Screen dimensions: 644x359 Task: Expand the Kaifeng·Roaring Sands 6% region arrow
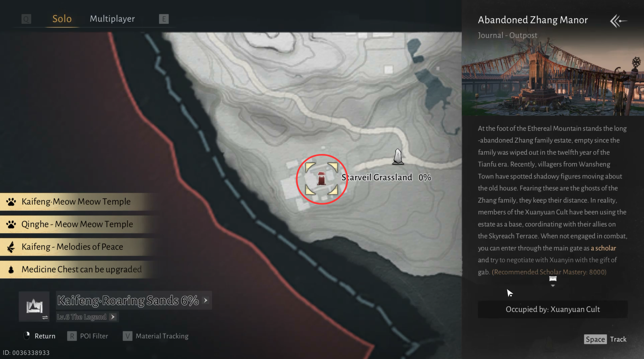pyautogui.click(x=206, y=301)
